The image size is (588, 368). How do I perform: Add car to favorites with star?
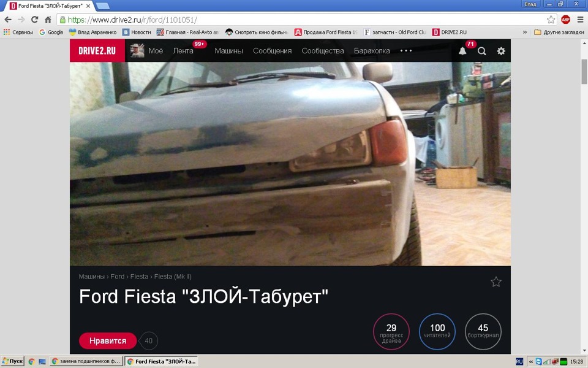[496, 282]
